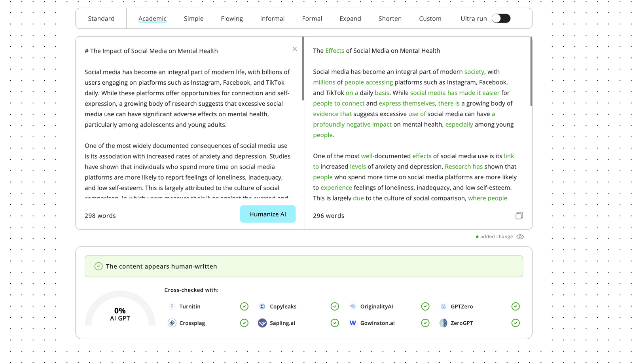
Task: Switch to the Standard mode tab
Action: (101, 19)
